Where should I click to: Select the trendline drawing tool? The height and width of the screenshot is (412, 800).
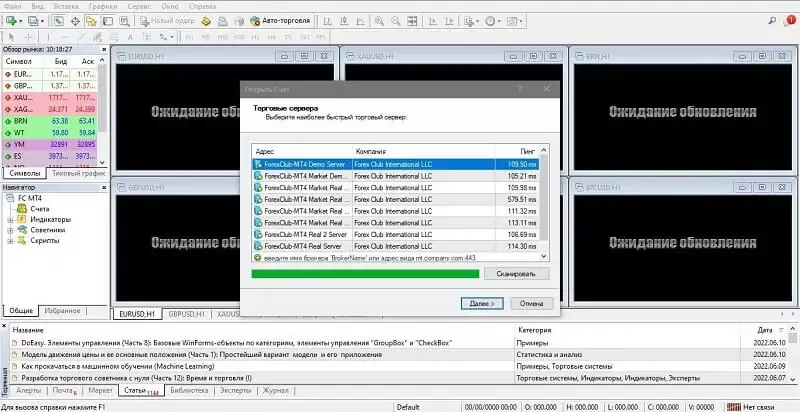[x=81, y=37]
